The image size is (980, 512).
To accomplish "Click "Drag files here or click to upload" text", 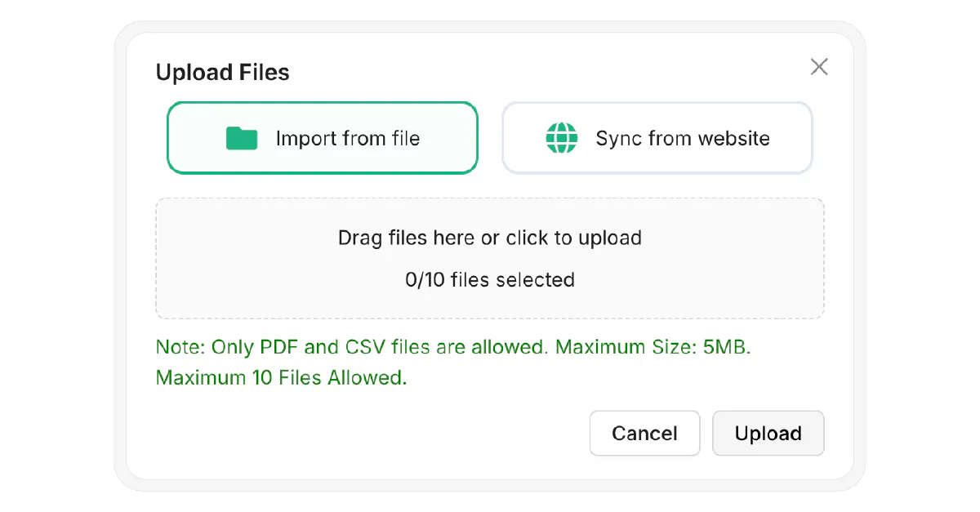I will (x=489, y=238).
